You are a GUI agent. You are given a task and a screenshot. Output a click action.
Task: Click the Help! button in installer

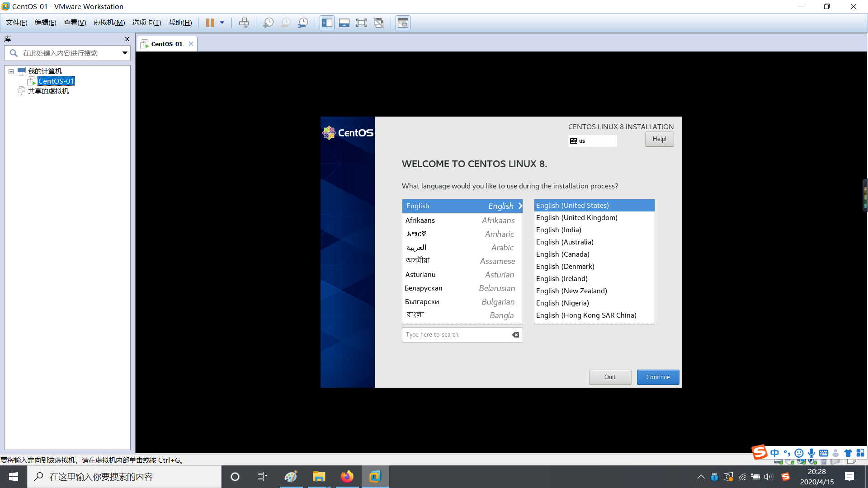click(659, 139)
